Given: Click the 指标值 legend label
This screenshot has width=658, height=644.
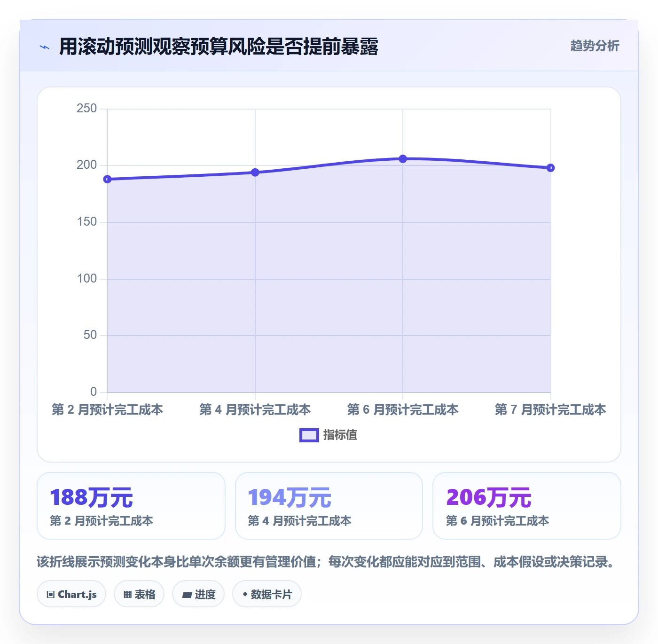Looking at the screenshot, I should click(340, 435).
